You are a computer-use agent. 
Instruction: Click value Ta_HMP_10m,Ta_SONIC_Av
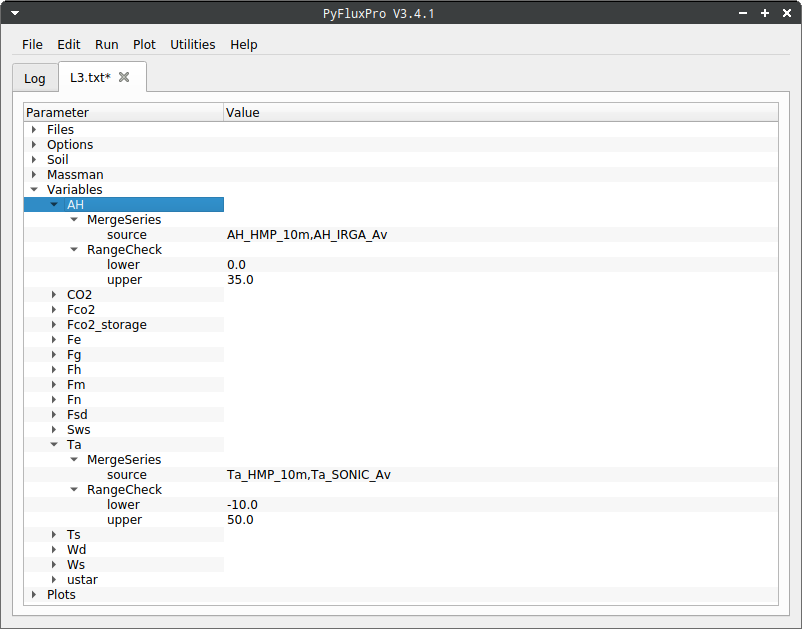coord(309,475)
